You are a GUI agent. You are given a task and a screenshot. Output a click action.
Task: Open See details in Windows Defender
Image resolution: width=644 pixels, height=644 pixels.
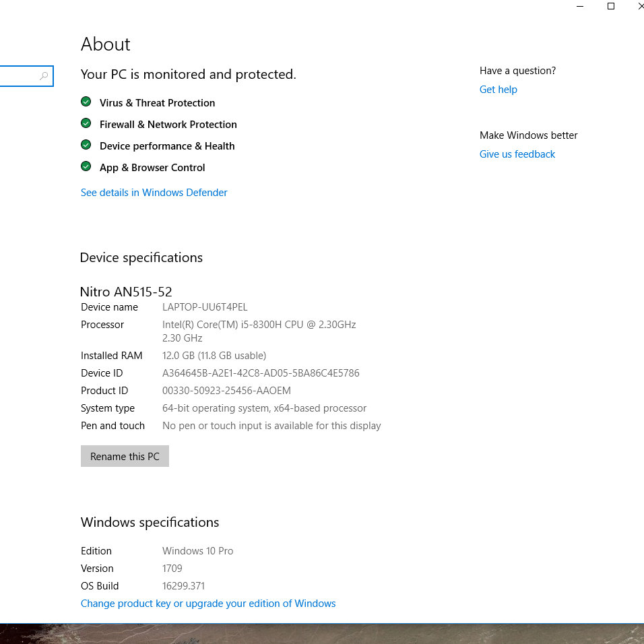[154, 193]
